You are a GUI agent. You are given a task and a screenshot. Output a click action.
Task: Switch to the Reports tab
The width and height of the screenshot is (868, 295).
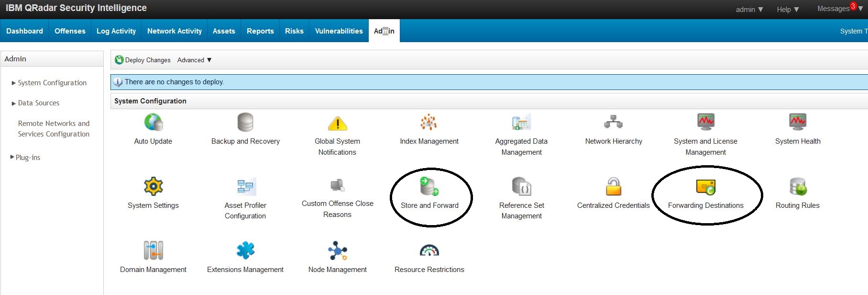260,31
